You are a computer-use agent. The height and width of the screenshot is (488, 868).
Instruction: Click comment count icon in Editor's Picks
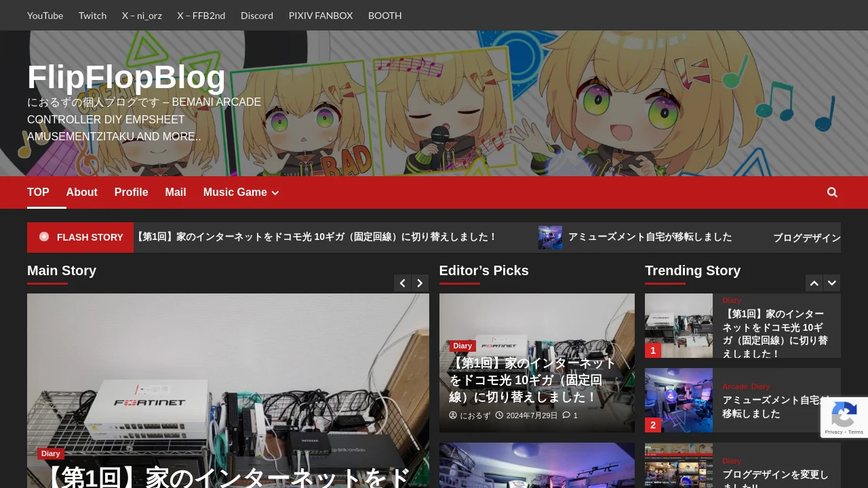[566, 415]
